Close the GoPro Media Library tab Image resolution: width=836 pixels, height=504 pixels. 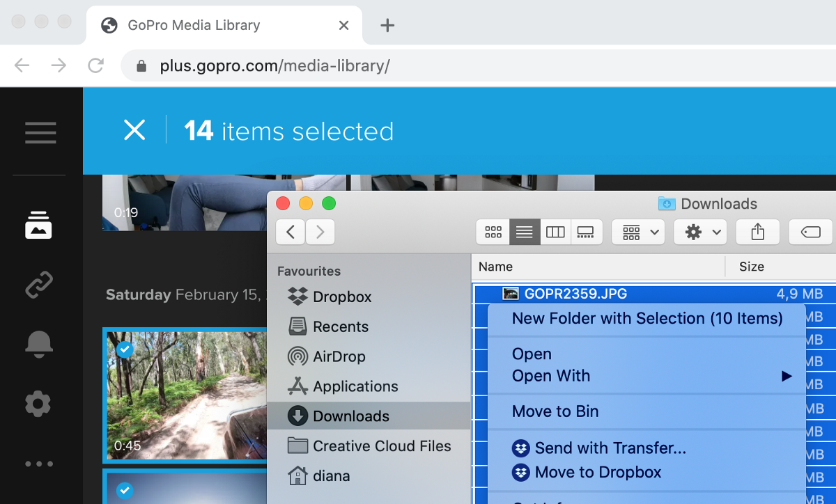click(343, 26)
